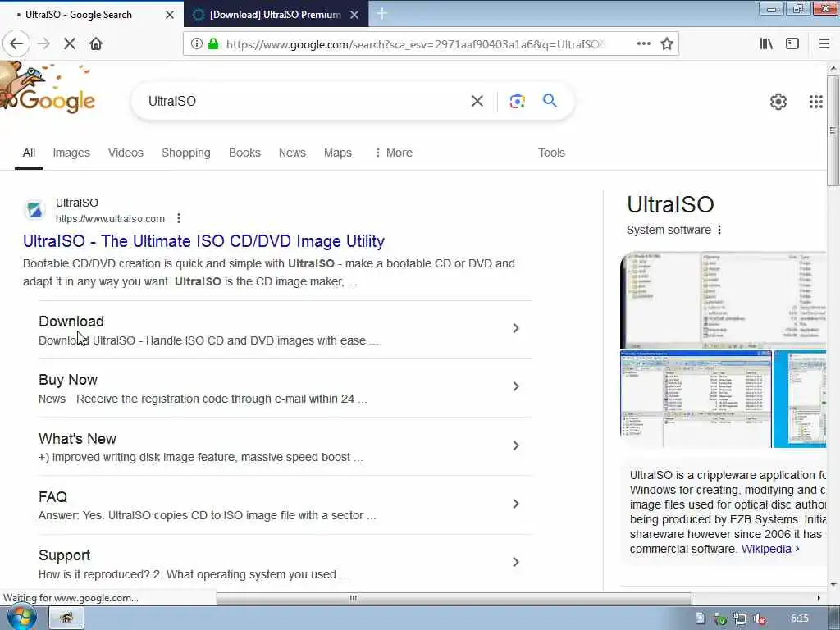Switch to the Maps tab

click(x=338, y=153)
